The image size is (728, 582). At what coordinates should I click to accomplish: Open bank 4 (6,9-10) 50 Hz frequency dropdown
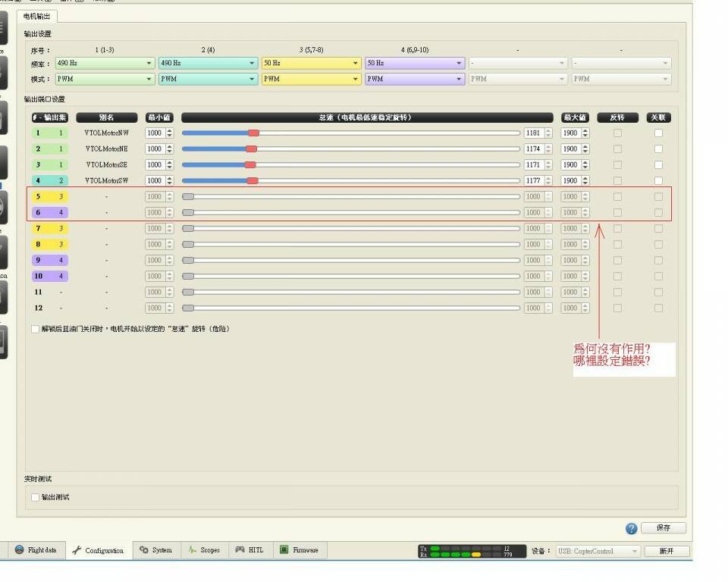click(415, 63)
